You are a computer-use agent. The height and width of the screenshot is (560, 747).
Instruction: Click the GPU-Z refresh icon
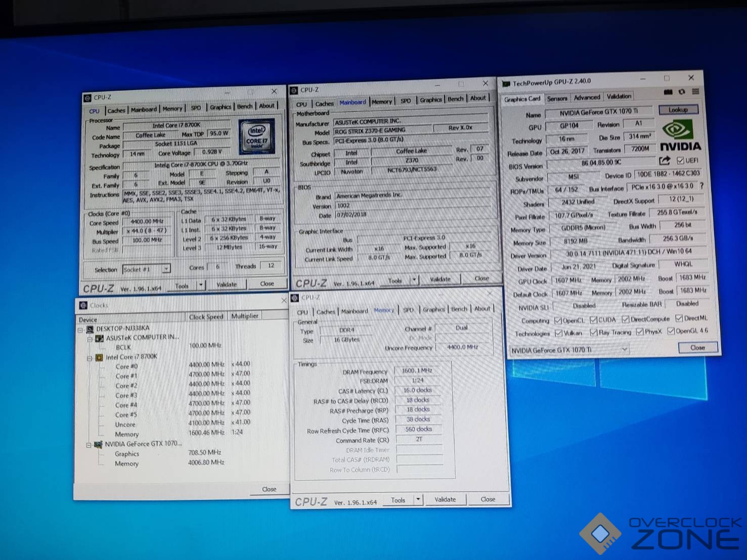(682, 92)
